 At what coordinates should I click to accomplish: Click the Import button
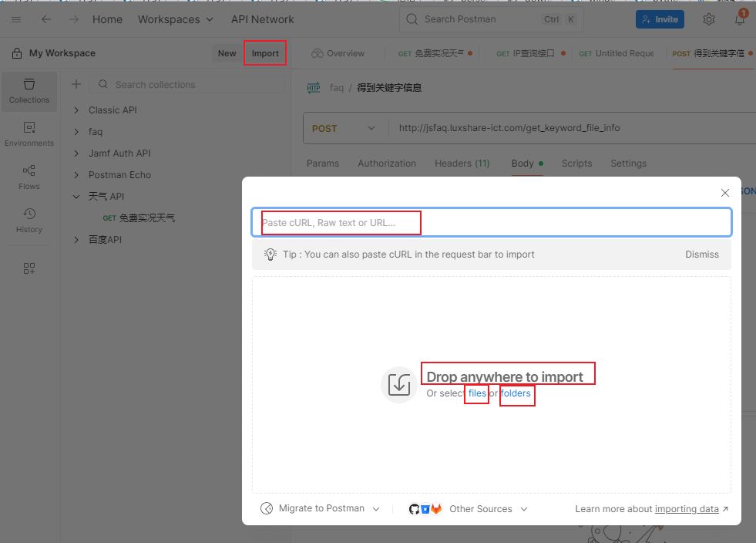click(265, 53)
